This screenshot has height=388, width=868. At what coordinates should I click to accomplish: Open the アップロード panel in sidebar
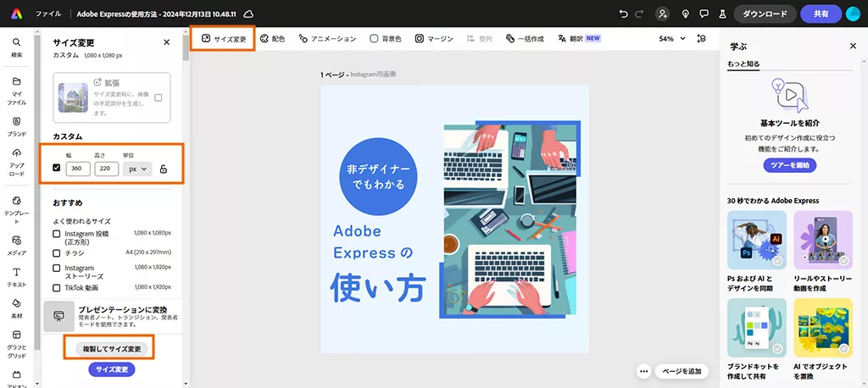(x=17, y=162)
